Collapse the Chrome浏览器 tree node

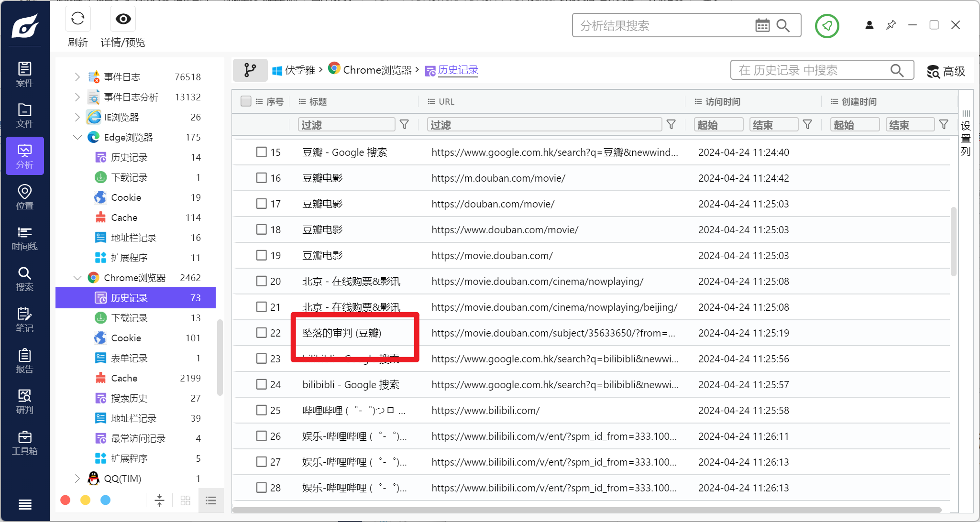click(77, 278)
